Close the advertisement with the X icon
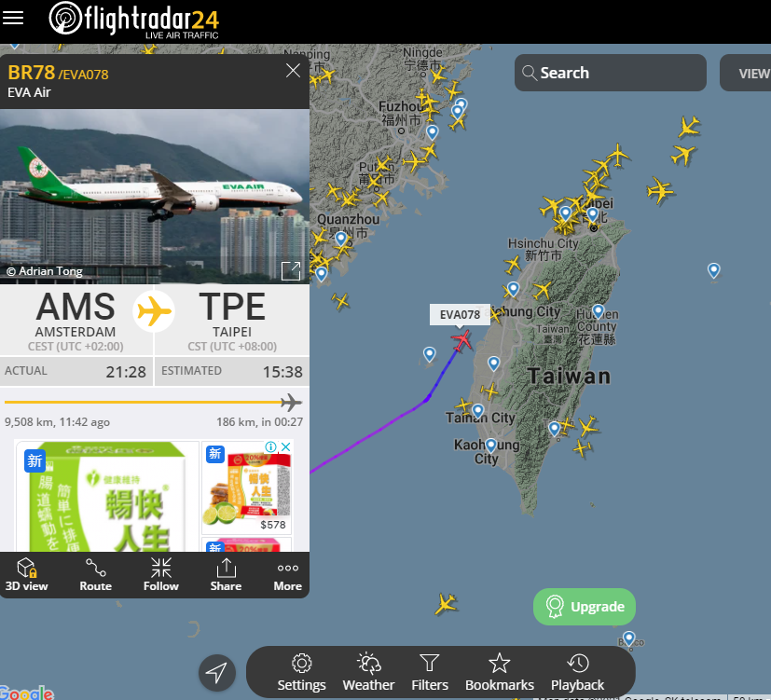771x700 pixels. [x=285, y=446]
